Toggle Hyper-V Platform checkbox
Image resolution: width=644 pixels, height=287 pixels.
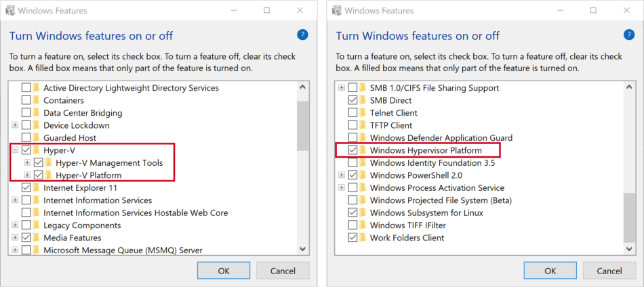coord(38,175)
